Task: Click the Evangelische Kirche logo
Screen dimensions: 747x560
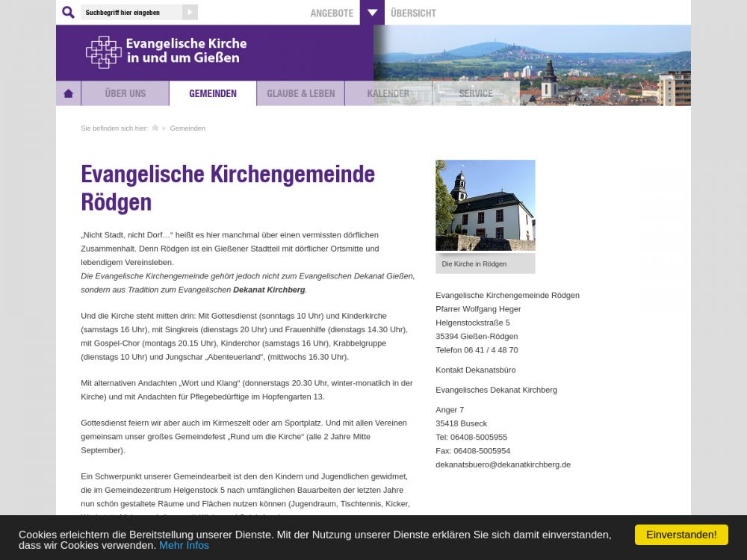Action: pyautogui.click(x=166, y=52)
